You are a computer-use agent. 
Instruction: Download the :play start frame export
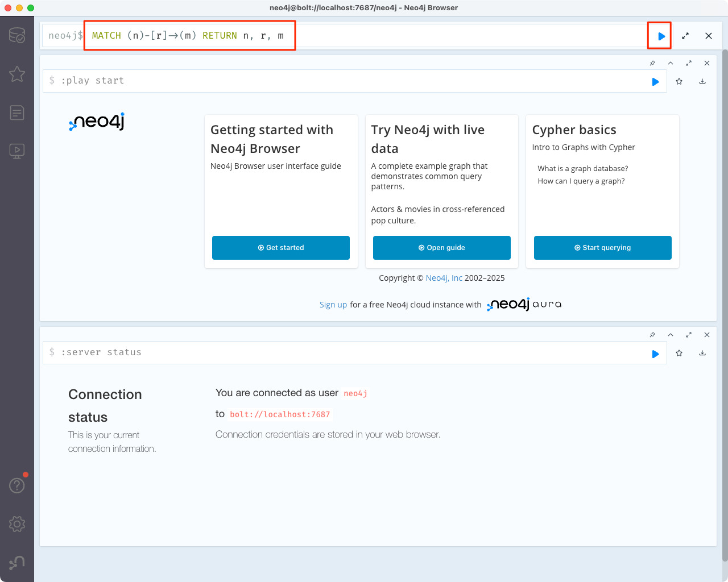pos(702,81)
